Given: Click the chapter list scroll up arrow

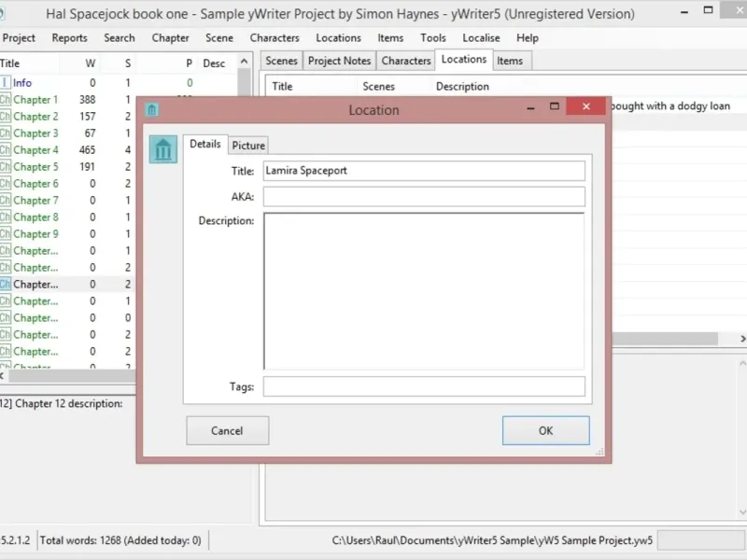Looking at the screenshot, I should point(244,62).
